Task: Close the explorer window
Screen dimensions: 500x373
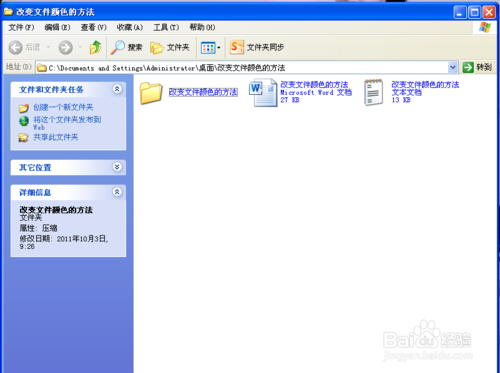Action: pyautogui.click(x=489, y=13)
